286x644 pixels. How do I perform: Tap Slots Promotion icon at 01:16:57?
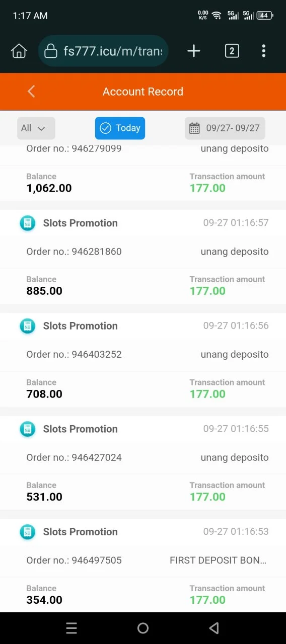(x=28, y=223)
